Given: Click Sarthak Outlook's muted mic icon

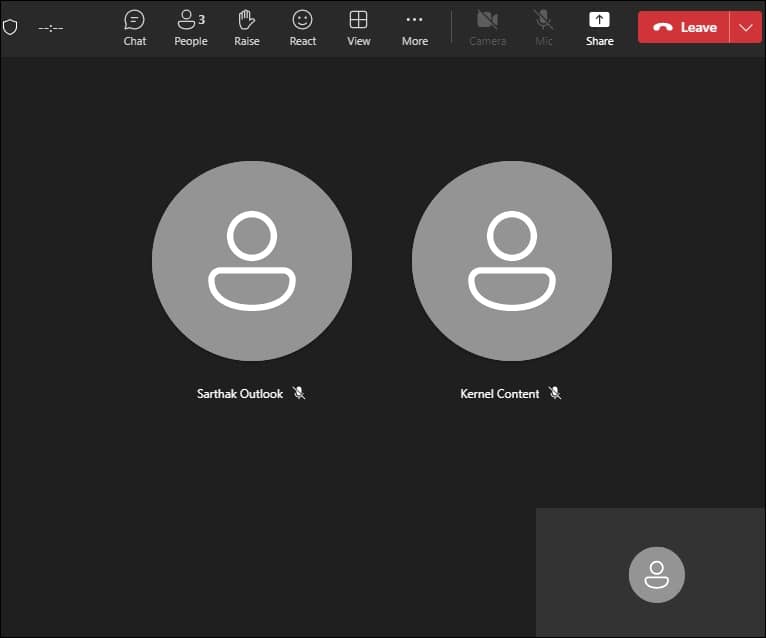Looking at the screenshot, I should 299,393.
